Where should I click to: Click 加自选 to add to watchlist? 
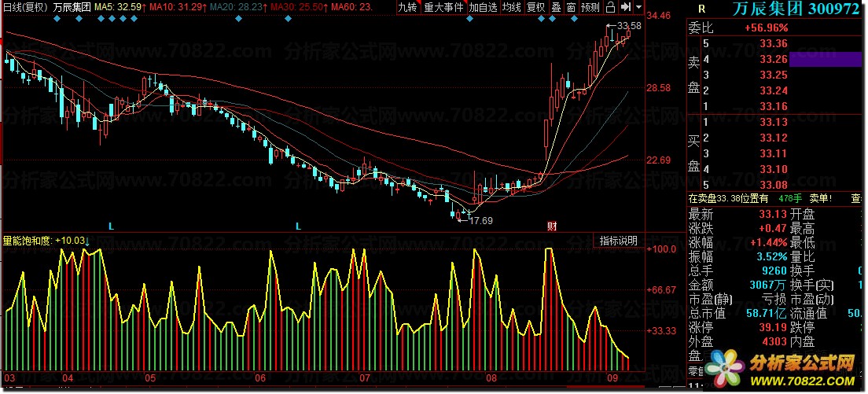point(484,7)
